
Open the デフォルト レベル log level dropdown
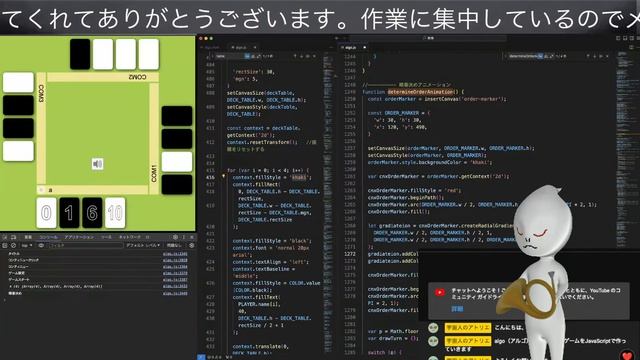(x=143, y=245)
